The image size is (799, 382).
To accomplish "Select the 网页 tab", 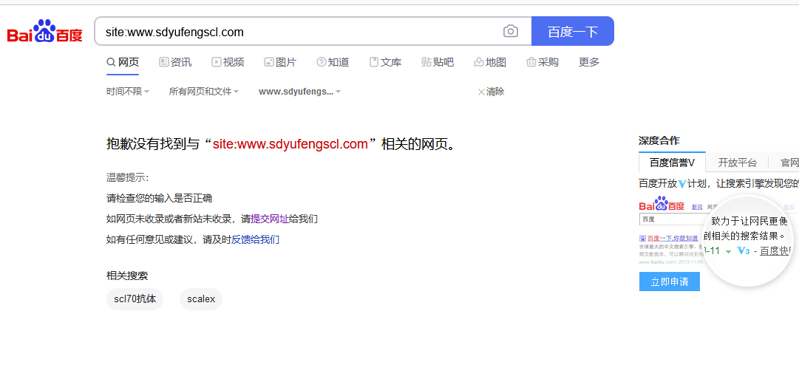I will (x=123, y=62).
